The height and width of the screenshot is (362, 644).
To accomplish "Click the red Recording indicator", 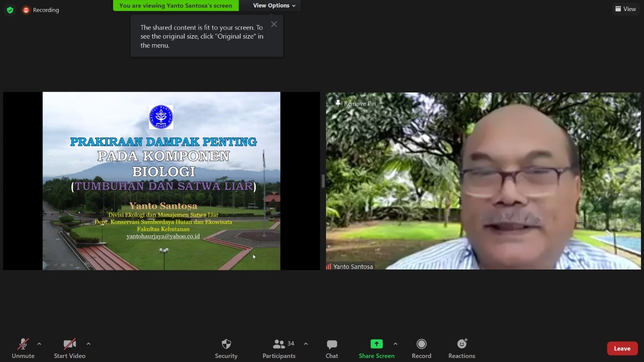I will tap(41, 10).
